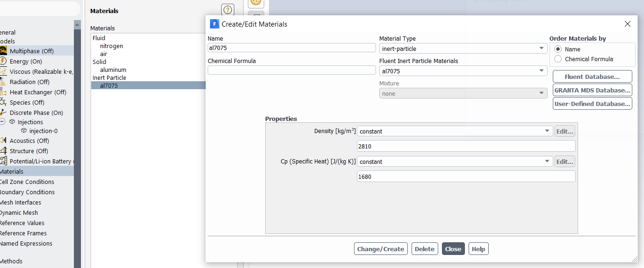644x268 pixels.
Task: Open help with the question mark icon
Action: 228,10
